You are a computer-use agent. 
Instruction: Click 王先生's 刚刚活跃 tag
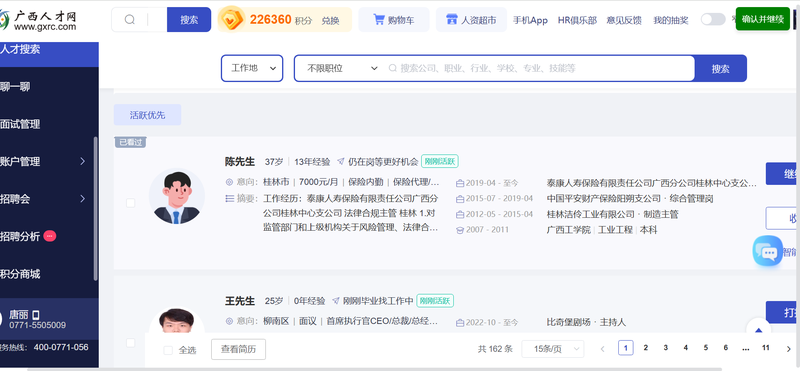435,301
